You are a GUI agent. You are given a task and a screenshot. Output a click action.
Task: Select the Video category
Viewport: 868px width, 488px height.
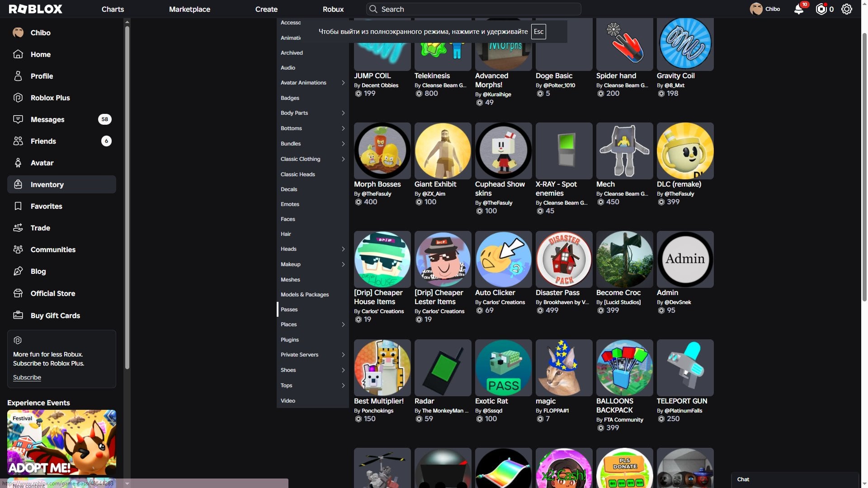tap(312, 401)
